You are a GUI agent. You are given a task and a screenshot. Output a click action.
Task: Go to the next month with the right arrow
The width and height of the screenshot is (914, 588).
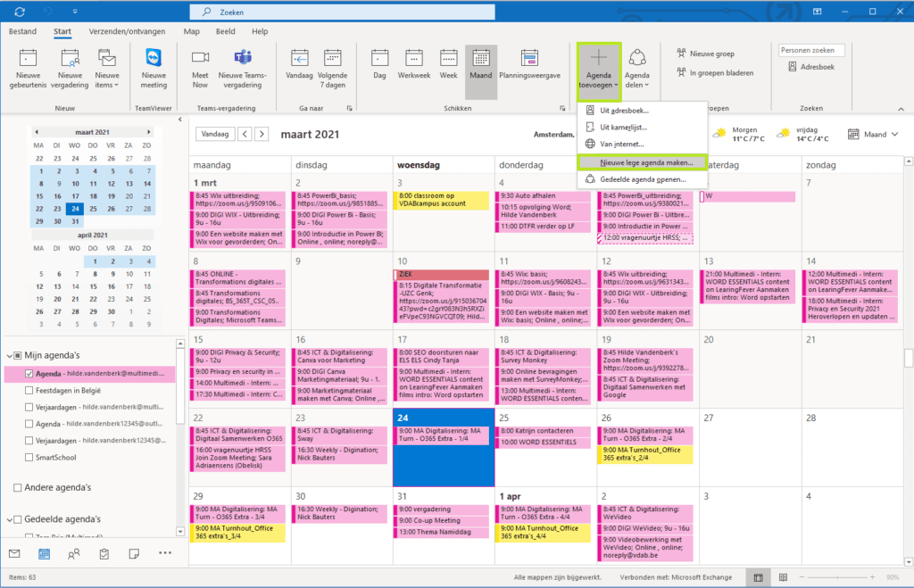click(x=262, y=134)
